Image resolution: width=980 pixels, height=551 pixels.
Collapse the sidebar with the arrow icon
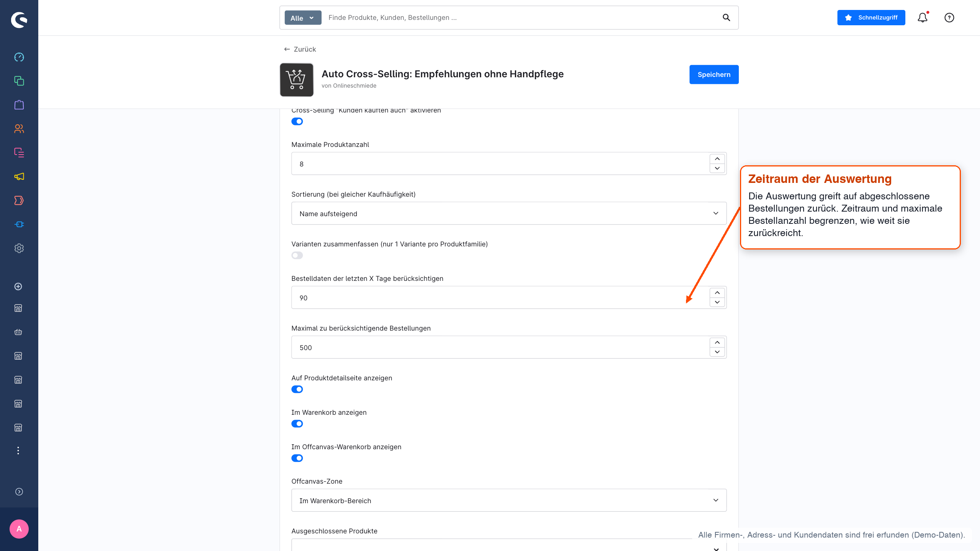coord(19,492)
